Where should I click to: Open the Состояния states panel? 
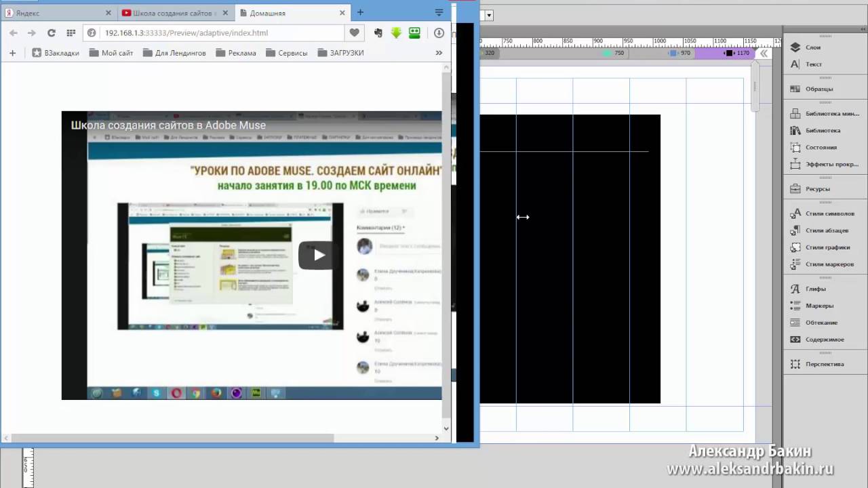coord(813,147)
